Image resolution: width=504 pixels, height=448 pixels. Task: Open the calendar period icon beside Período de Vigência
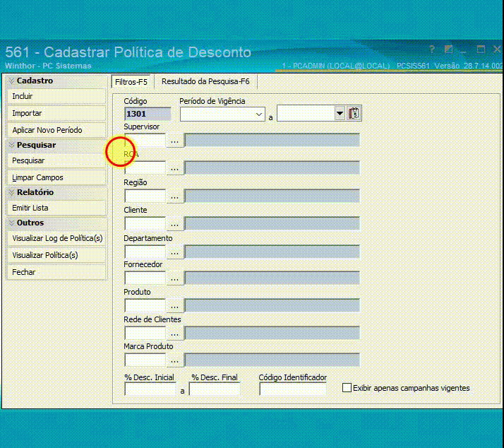tap(354, 114)
